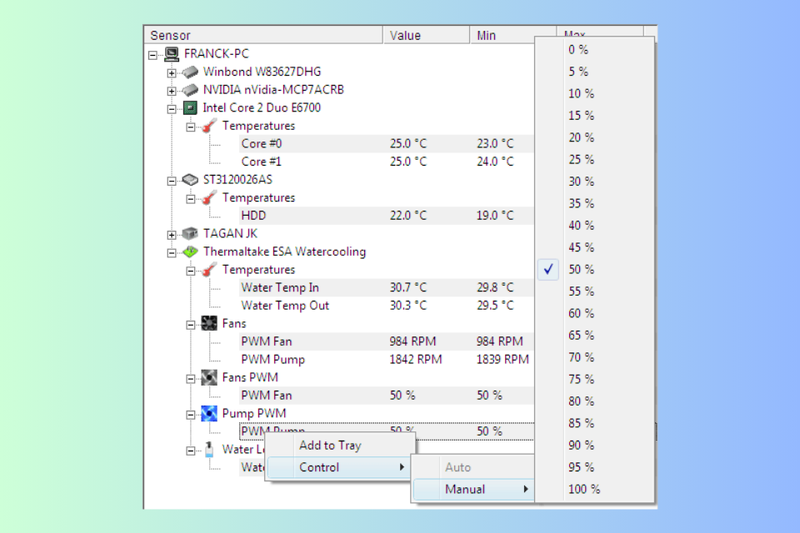This screenshot has height=533, width=800.
Task: Set manual control to 100 %
Action: 595,489
